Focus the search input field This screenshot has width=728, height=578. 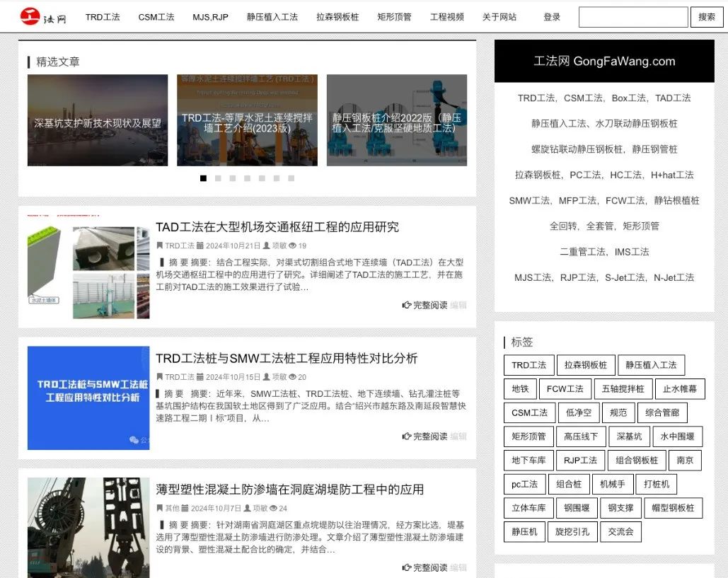[x=633, y=17]
